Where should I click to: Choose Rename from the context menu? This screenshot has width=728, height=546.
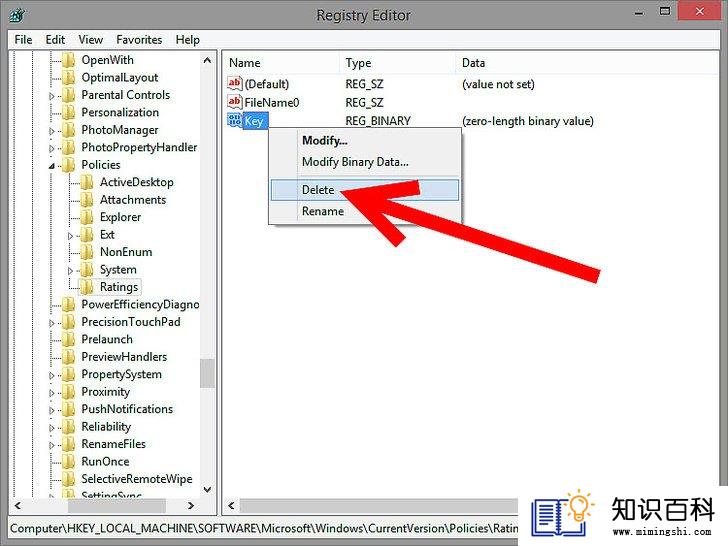(365, 211)
